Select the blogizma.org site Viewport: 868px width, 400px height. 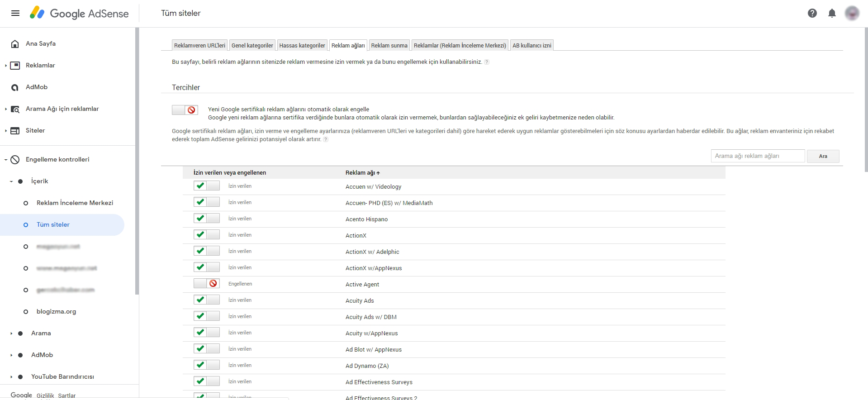(56, 311)
